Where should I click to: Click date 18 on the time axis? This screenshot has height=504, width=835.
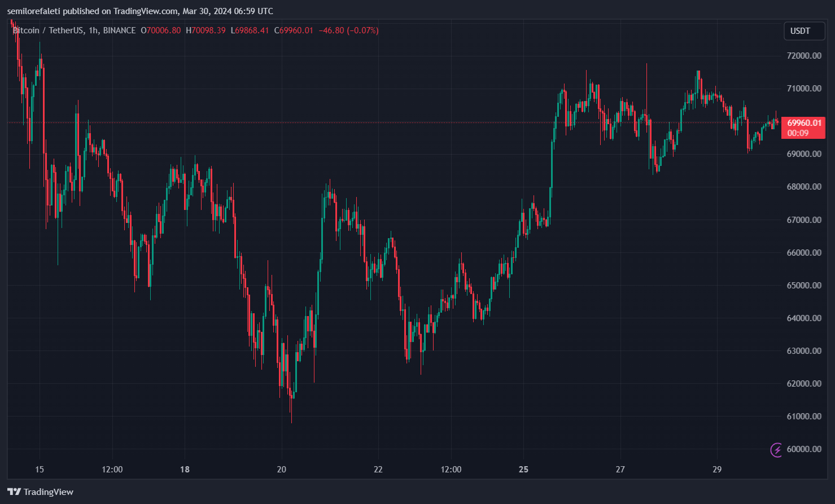coord(185,470)
